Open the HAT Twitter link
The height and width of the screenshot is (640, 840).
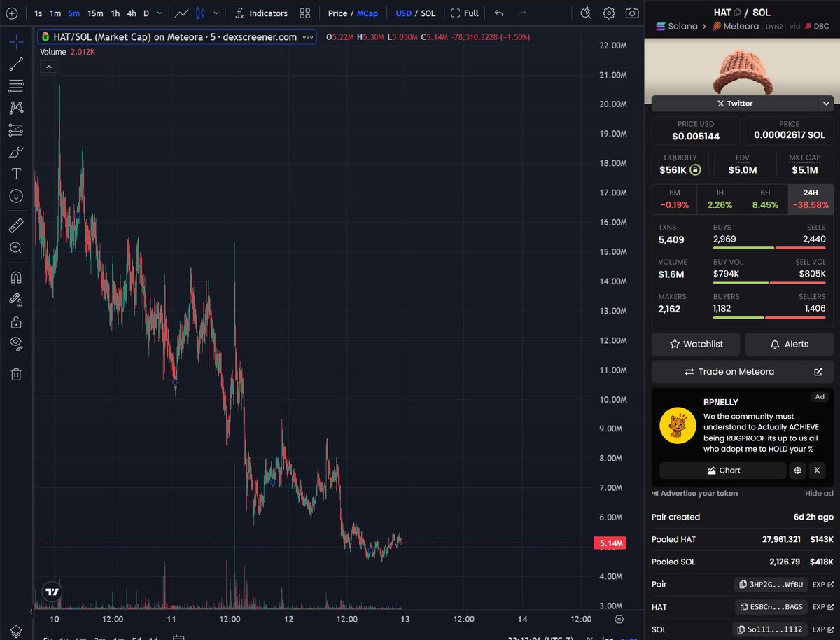pyautogui.click(x=734, y=104)
